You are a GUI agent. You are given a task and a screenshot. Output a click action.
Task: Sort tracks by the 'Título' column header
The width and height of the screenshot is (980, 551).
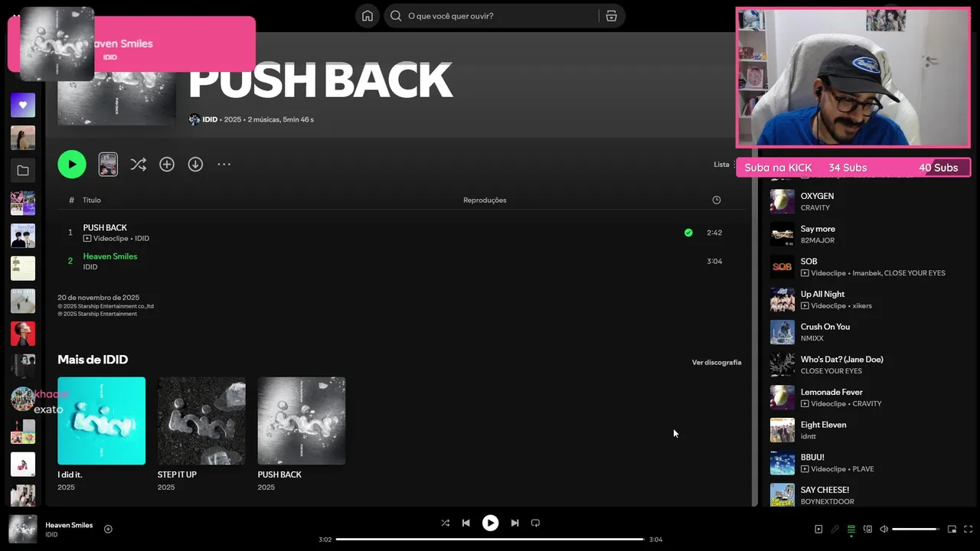92,200
